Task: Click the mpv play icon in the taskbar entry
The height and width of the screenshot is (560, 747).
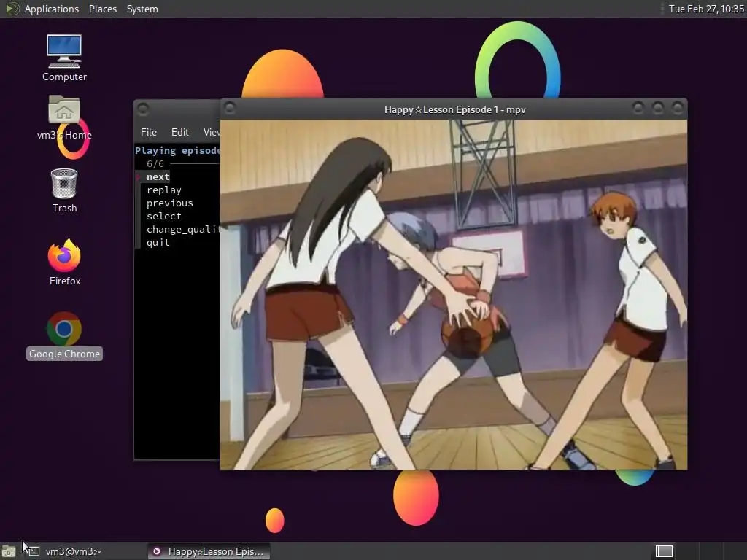Action: 156,551
